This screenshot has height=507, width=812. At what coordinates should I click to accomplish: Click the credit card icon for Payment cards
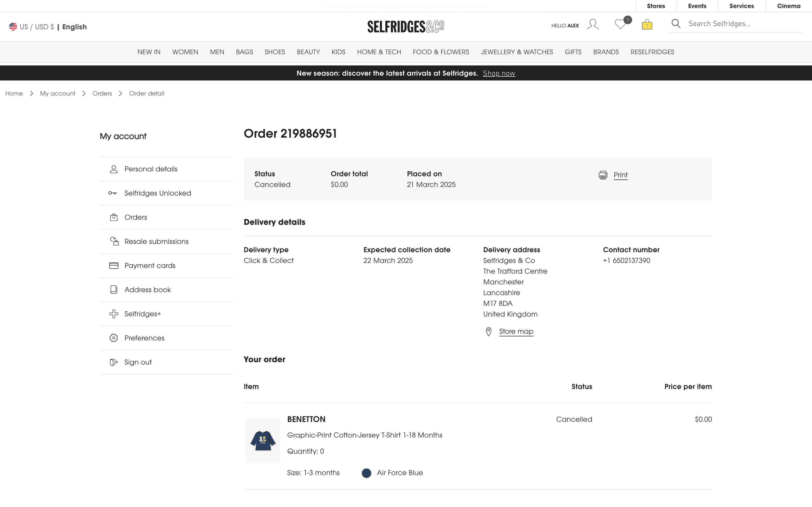pos(114,266)
